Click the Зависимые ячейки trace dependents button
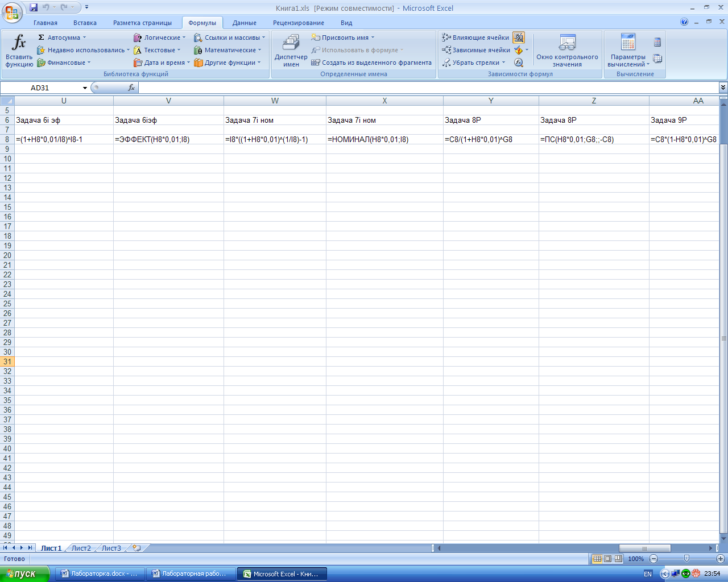Screen dimensions: 728x582 tap(476, 50)
